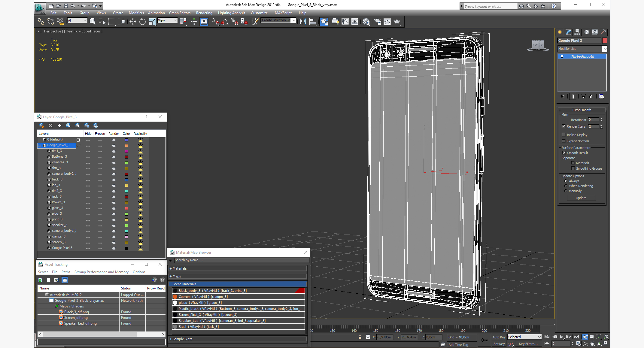Open the Graph Editors menu
Image resolution: width=644 pixels, height=348 pixels.
[x=180, y=13]
